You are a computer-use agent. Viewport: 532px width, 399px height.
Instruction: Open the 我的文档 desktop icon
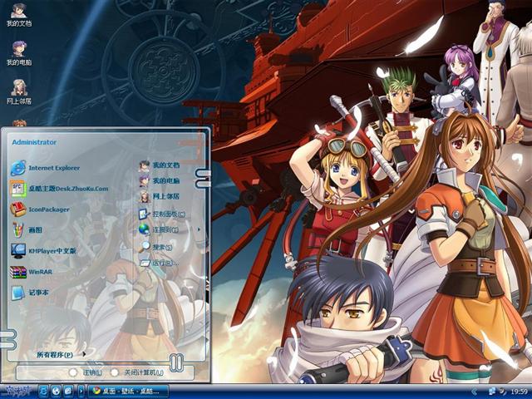(x=19, y=15)
